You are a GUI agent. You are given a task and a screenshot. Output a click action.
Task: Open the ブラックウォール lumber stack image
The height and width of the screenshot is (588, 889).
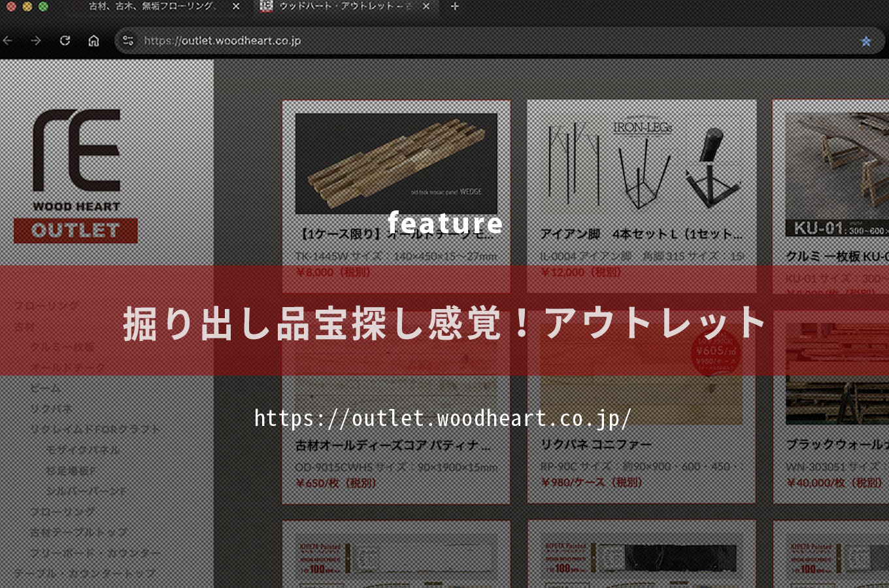pos(837,374)
